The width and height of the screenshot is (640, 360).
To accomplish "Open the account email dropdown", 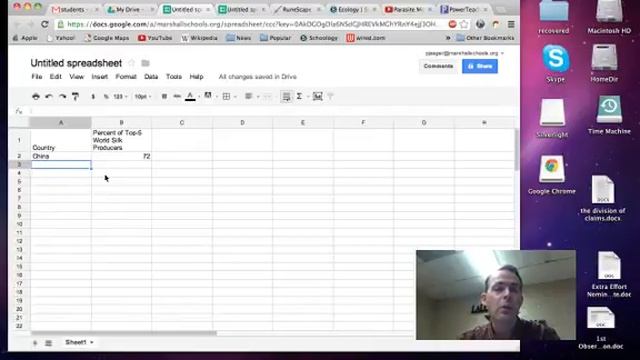I will pos(464,53).
